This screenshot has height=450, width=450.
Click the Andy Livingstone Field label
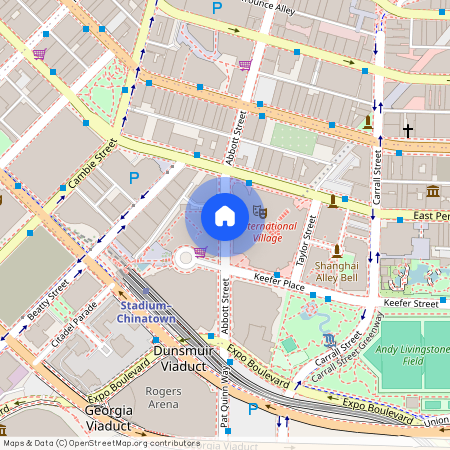413,355
